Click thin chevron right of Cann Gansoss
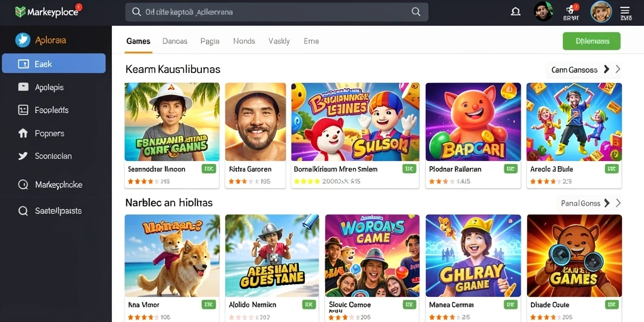The image size is (644, 322). (x=618, y=69)
